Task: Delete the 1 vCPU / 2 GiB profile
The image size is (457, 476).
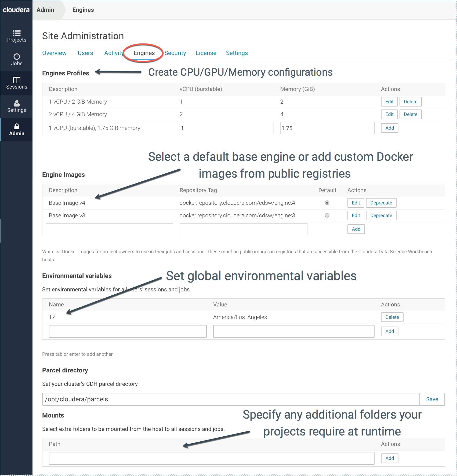Action: (410, 102)
